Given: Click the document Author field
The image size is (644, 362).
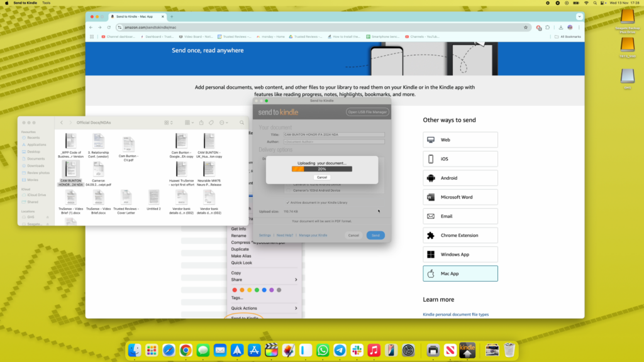Looking at the screenshot, I should (x=334, y=141).
